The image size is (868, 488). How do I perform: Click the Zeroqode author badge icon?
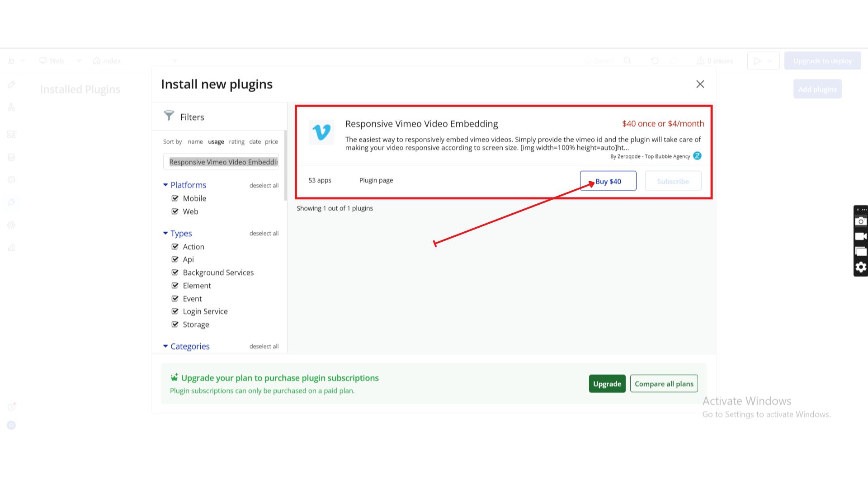pos(697,156)
